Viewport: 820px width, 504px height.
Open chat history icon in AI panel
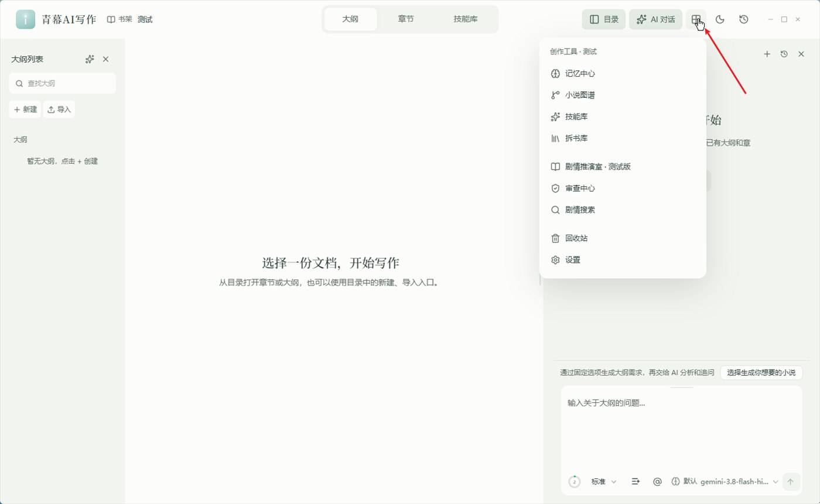coord(784,54)
